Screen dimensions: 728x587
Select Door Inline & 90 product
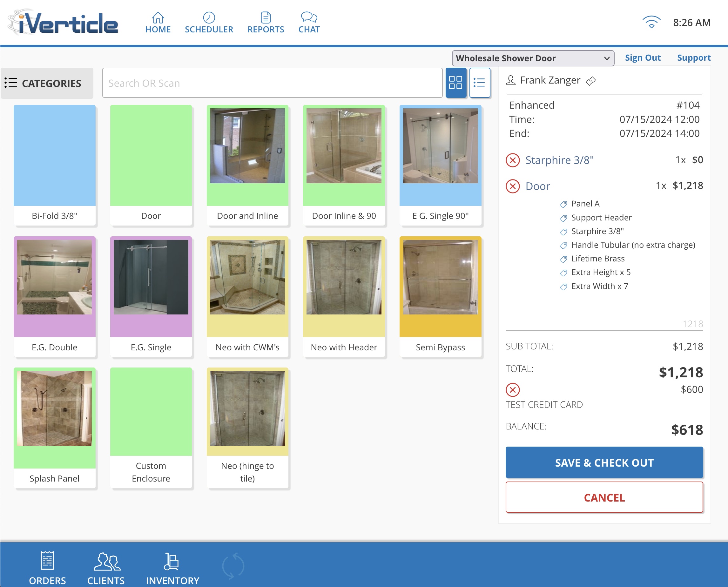344,165
